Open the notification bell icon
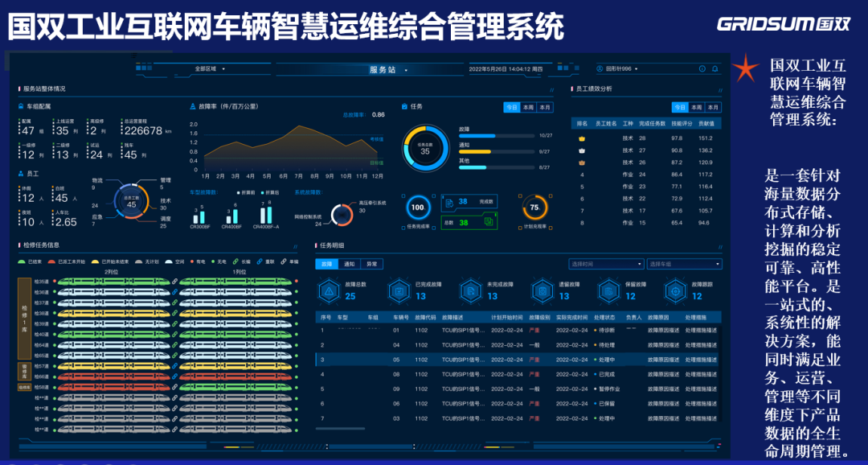The width and height of the screenshot is (868, 465). coord(714,68)
